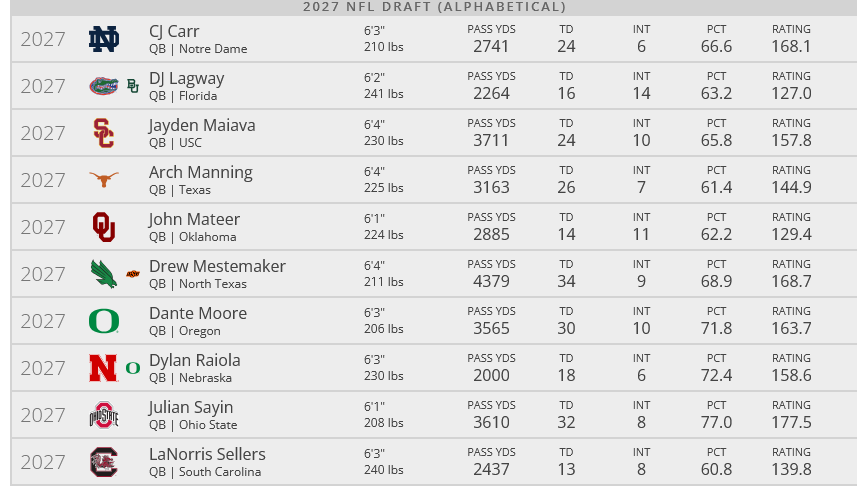Open Arch Manning's player page
The height and width of the screenshot is (500, 857).
(200, 172)
